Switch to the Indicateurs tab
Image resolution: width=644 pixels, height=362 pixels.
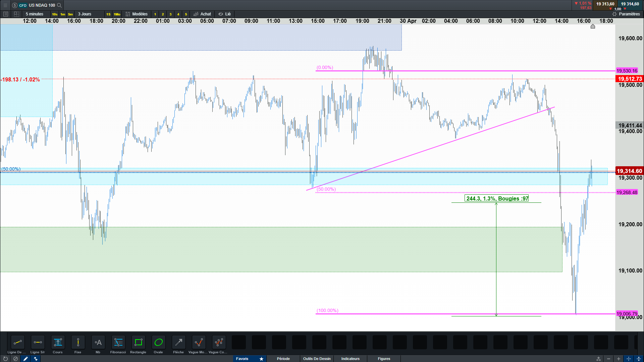[x=350, y=359]
